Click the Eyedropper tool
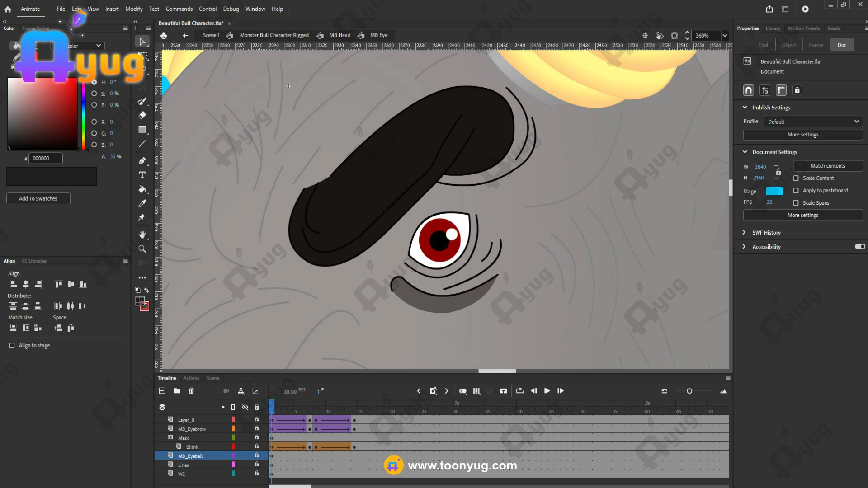The height and width of the screenshot is (488, 868). coord(142,203)
